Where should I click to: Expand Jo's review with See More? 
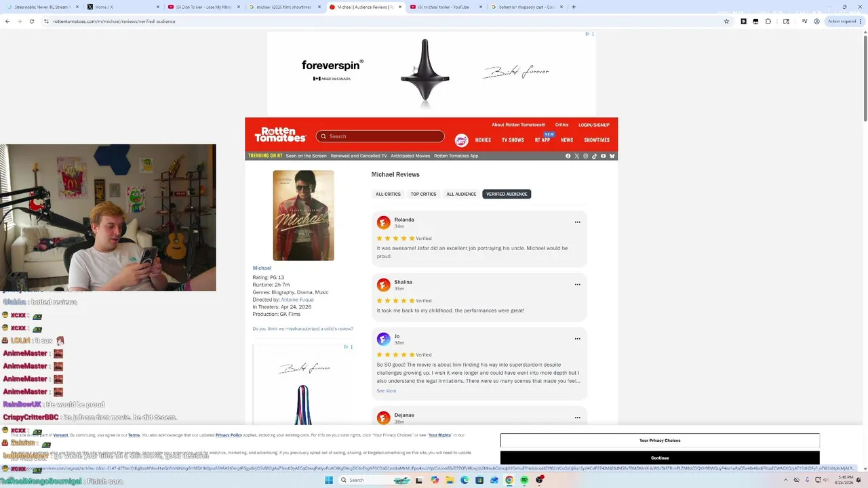pos(387,391)
